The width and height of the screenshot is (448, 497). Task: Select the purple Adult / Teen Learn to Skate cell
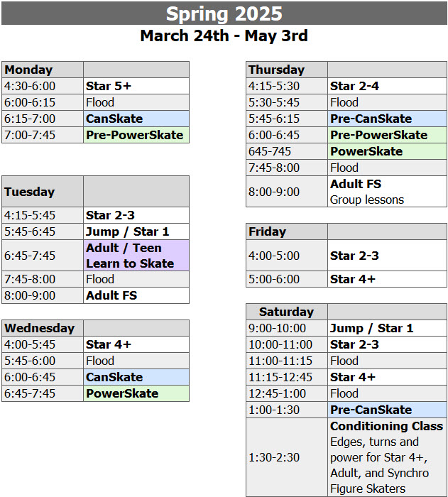[x=136, y=256]
